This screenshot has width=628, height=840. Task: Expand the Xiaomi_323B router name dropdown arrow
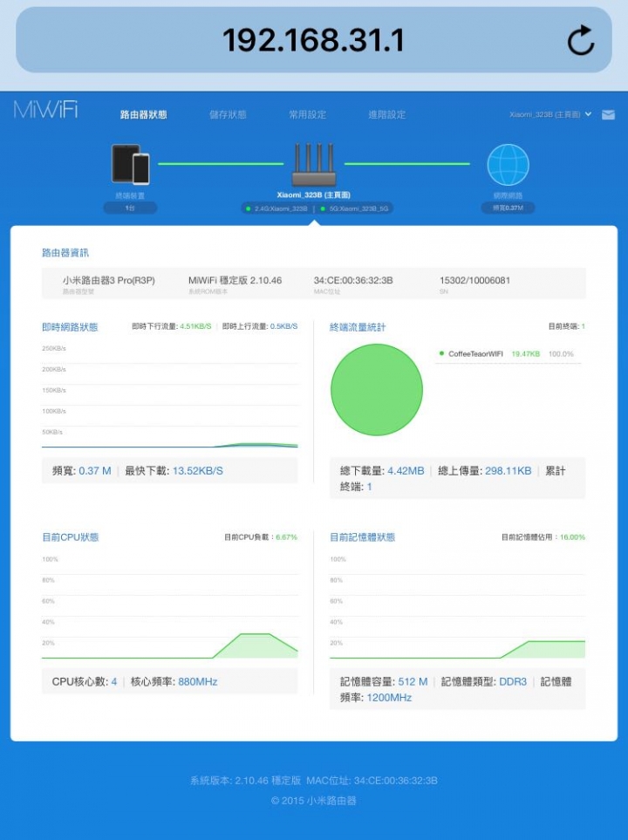click(x=589, y=114)
